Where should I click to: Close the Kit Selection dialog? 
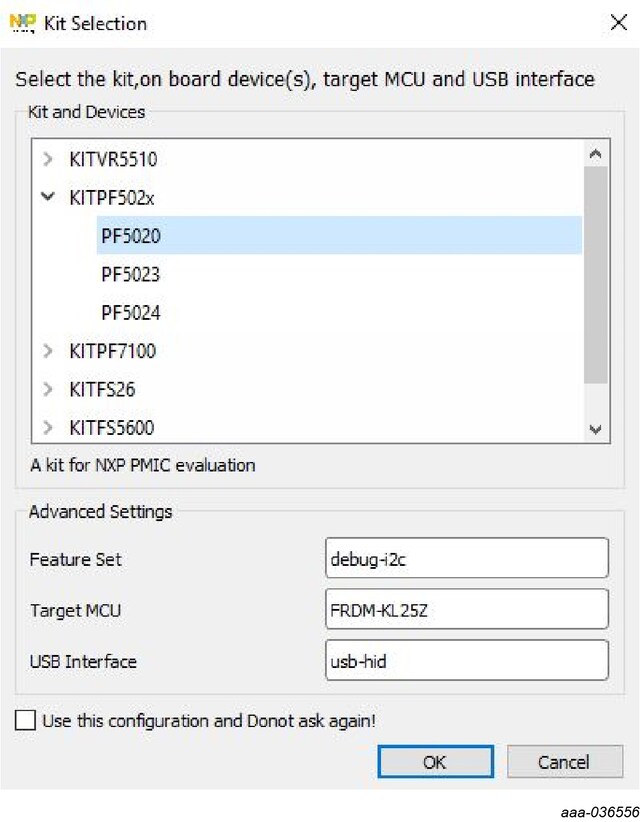618,23
